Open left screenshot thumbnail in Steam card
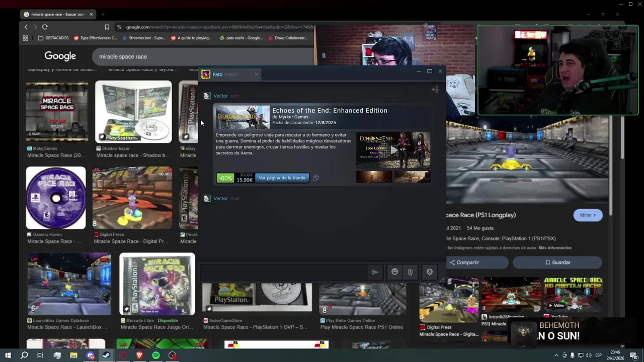This screenshot has width=644, height=362. (374, 177)
